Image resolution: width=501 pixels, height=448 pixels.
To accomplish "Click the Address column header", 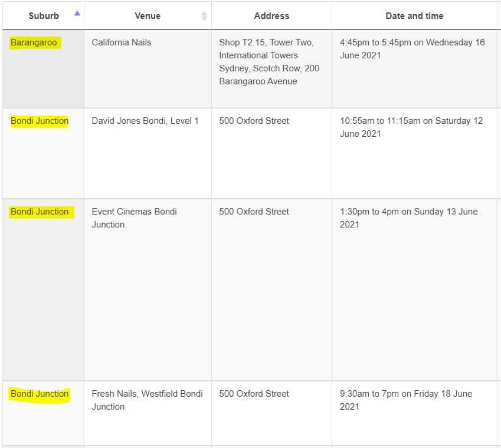I will [x=271, y=16].
